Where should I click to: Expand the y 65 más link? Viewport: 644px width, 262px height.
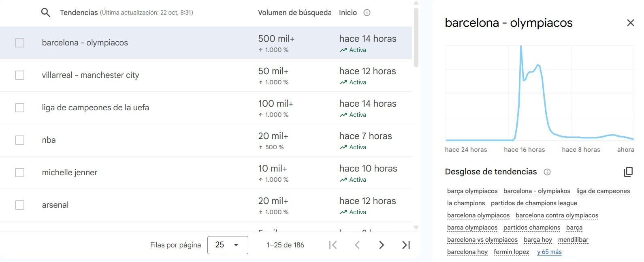click(x=549, y=252)
